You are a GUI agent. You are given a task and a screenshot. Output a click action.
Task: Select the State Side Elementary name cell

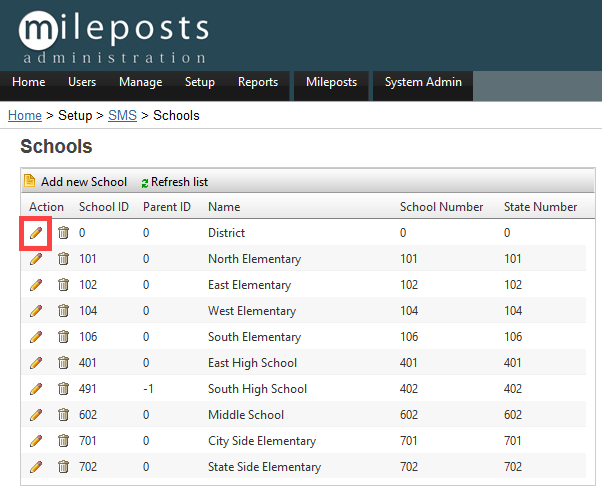(264, 467)
